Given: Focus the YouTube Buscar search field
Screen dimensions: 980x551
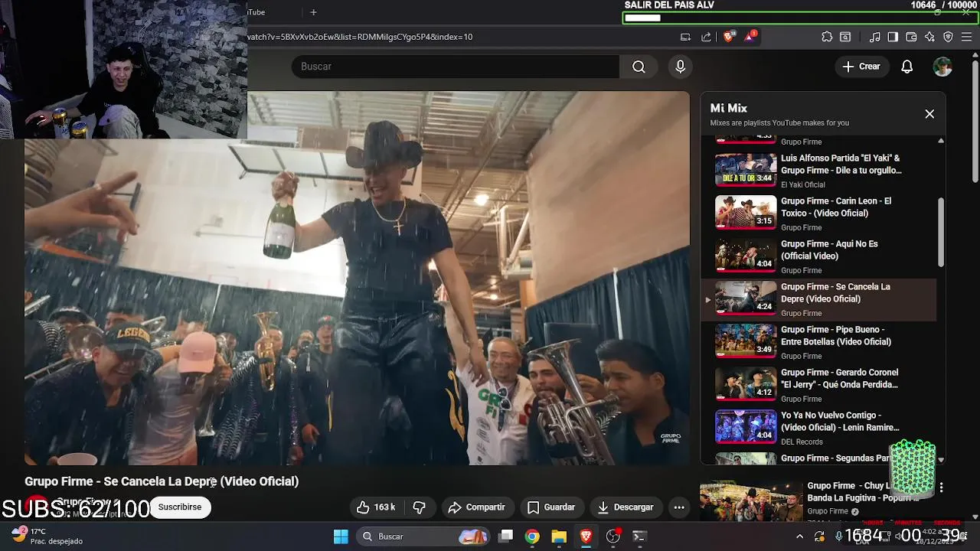Looking at the screenshot, I should click(x=456, y=67).
